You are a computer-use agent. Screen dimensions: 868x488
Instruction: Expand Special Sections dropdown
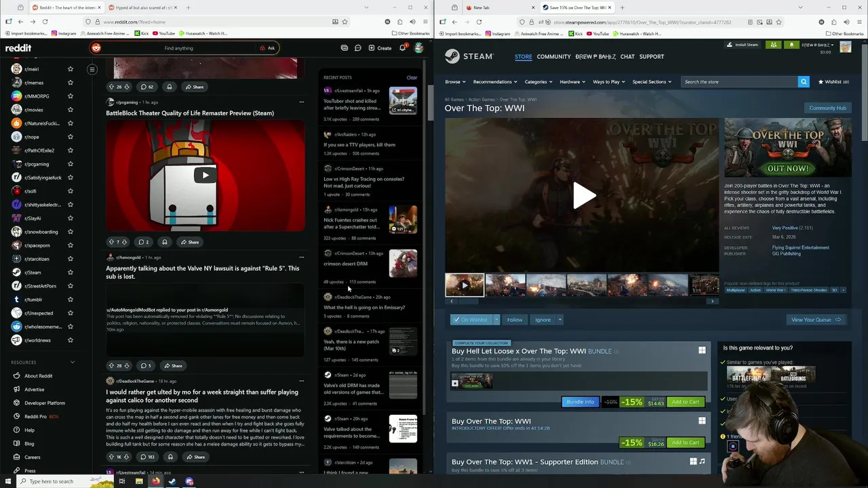click(x=652, y=82)
